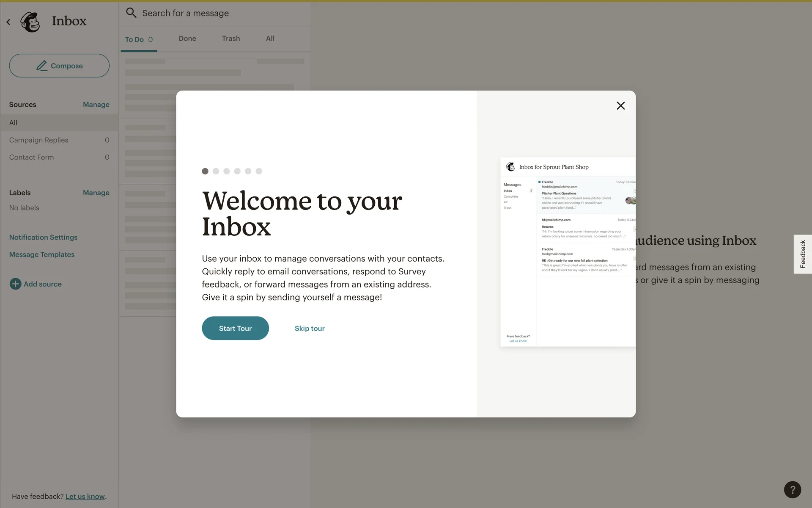
Task: Open the help question mark button
Action: click(x=792, y=489)
